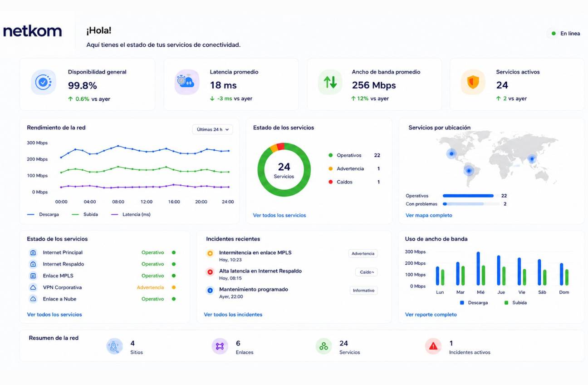Image resolution: width=588 pixels, height=385 pixels.
Task: Toggle Subida series in line chart legend
Action: click(x=85, y=214)
